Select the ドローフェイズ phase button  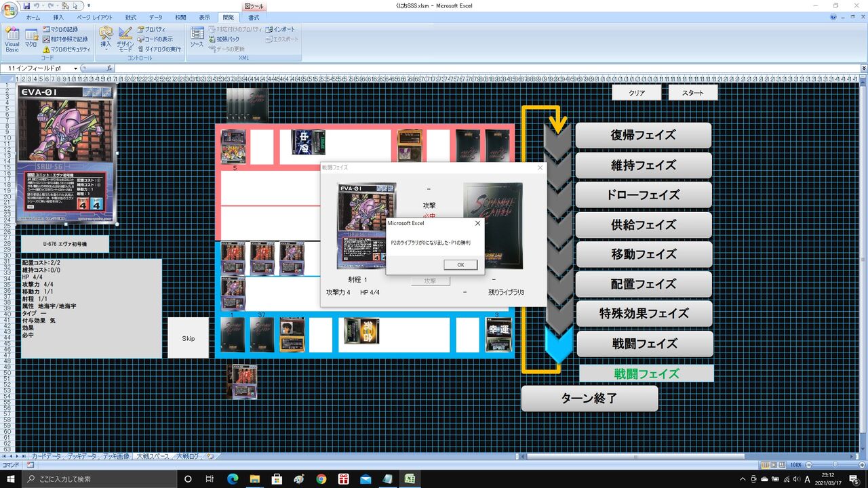point(644,195)
